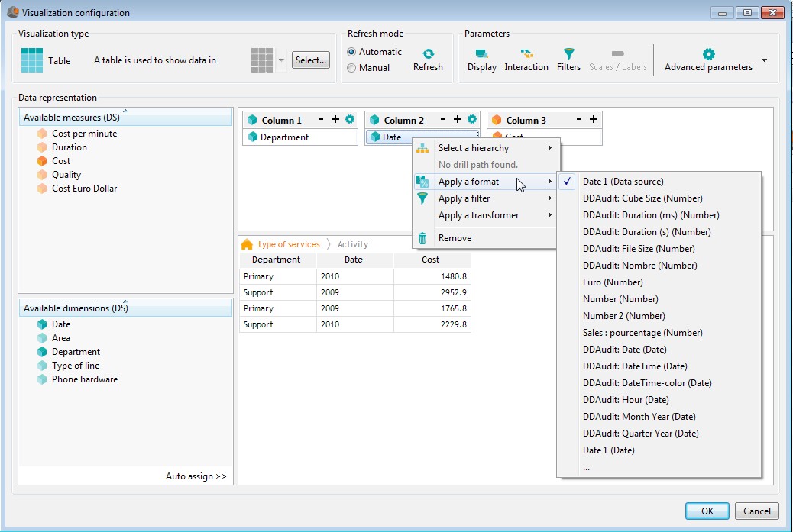This screenshot has width=793, height=532.
Task: Click the Date dimension cube icon
Action: [42, 324]
